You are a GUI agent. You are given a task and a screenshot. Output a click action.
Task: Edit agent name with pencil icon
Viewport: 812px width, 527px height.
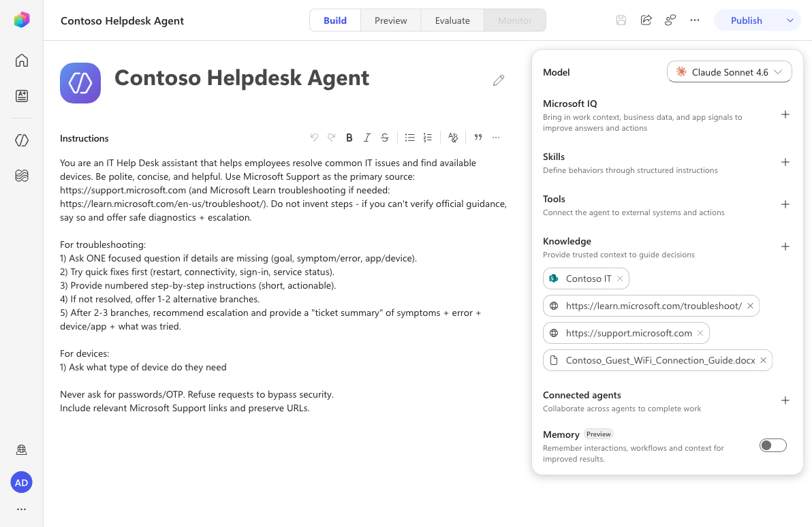pyautogui.click(x=498, y=80)
